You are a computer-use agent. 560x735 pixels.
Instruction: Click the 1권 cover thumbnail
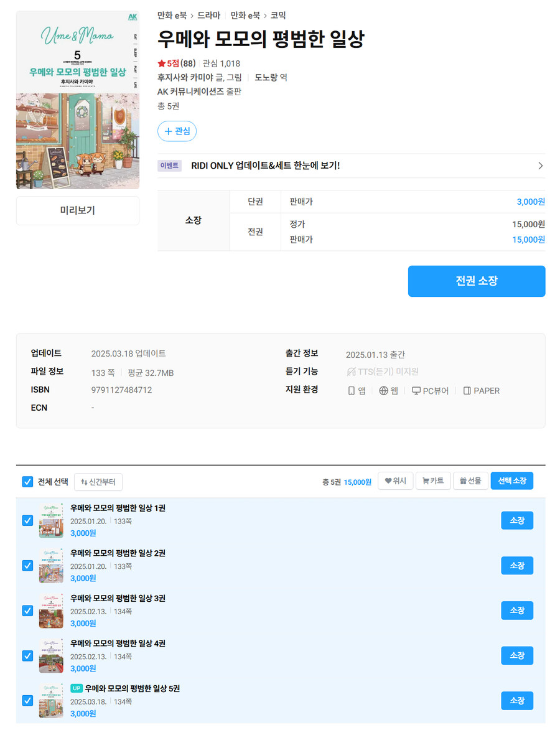[x=51, y=520]
